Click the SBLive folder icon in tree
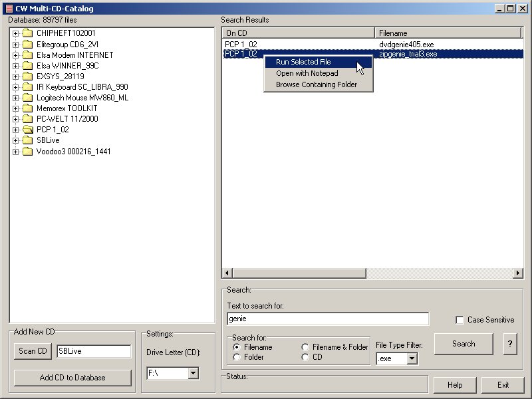The width and height of the screenshot is (532, 399). (27, 140)
